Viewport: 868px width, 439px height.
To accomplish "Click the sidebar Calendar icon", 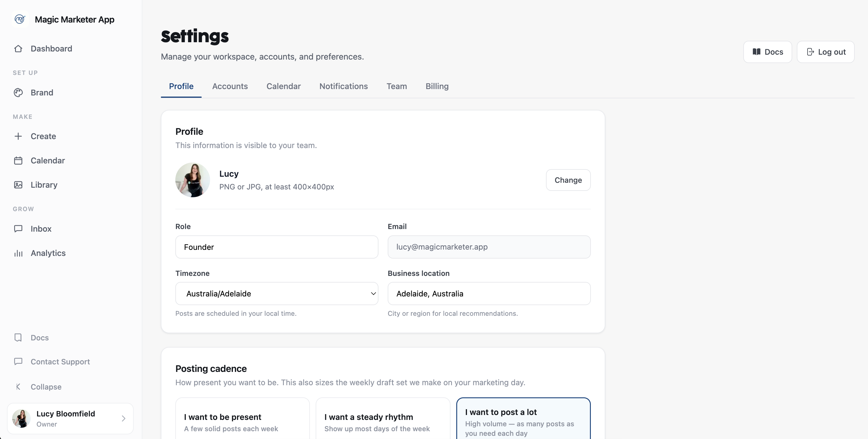I will coord(18,161).
